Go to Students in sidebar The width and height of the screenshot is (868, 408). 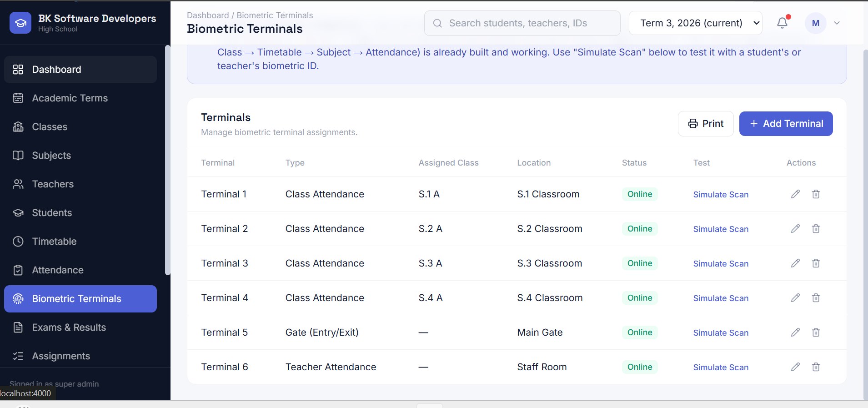(80, 213)
